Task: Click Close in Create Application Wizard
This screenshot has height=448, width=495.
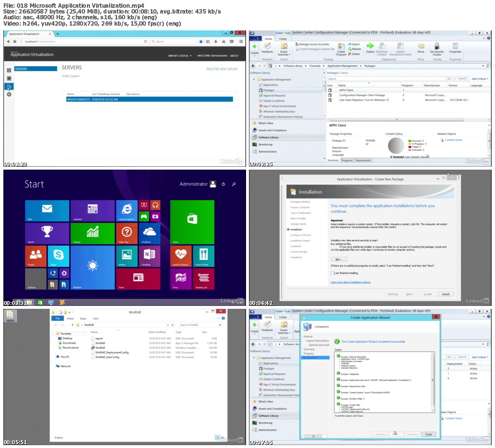Action: (428, 434)
